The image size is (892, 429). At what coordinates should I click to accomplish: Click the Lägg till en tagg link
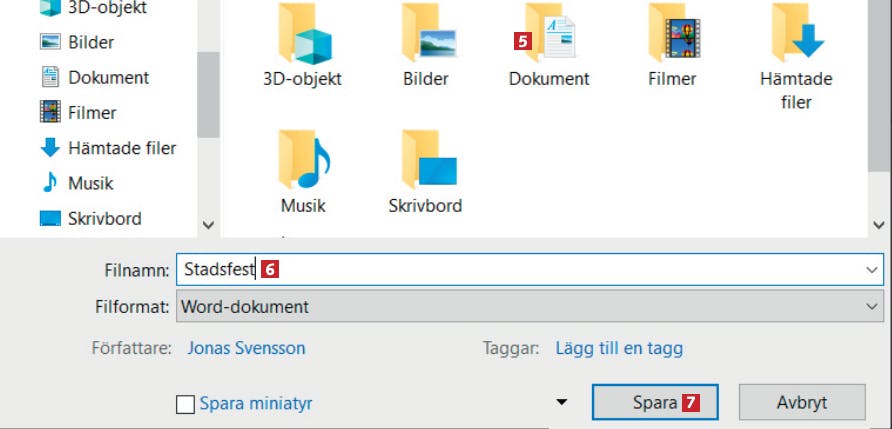point(619,349)
